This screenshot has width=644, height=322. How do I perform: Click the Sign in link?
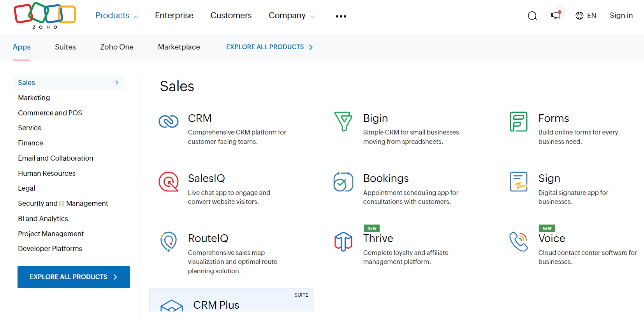(621, 16)
